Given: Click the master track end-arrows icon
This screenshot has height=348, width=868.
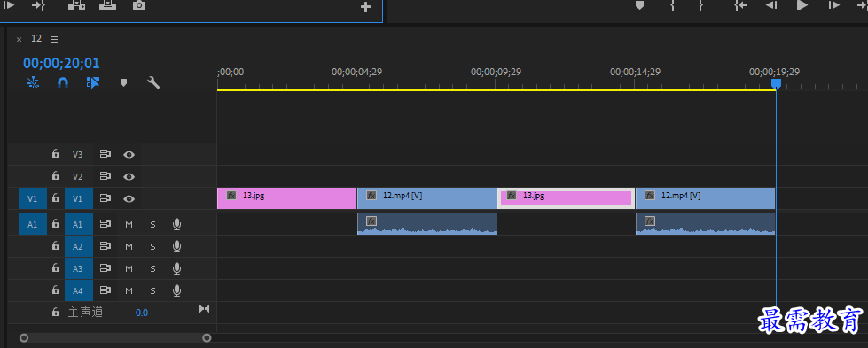Looking at the screenshot, I should [204, 309].
